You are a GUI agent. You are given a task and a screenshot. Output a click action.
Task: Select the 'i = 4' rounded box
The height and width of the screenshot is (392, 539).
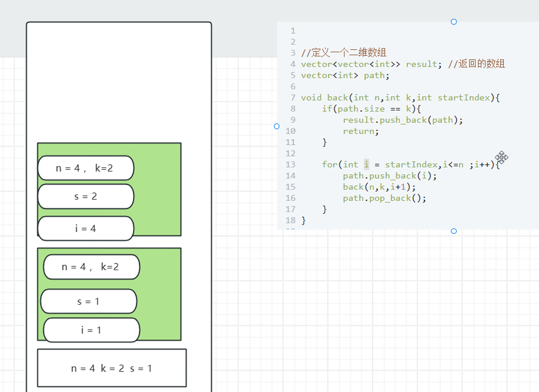click(86, 229)
